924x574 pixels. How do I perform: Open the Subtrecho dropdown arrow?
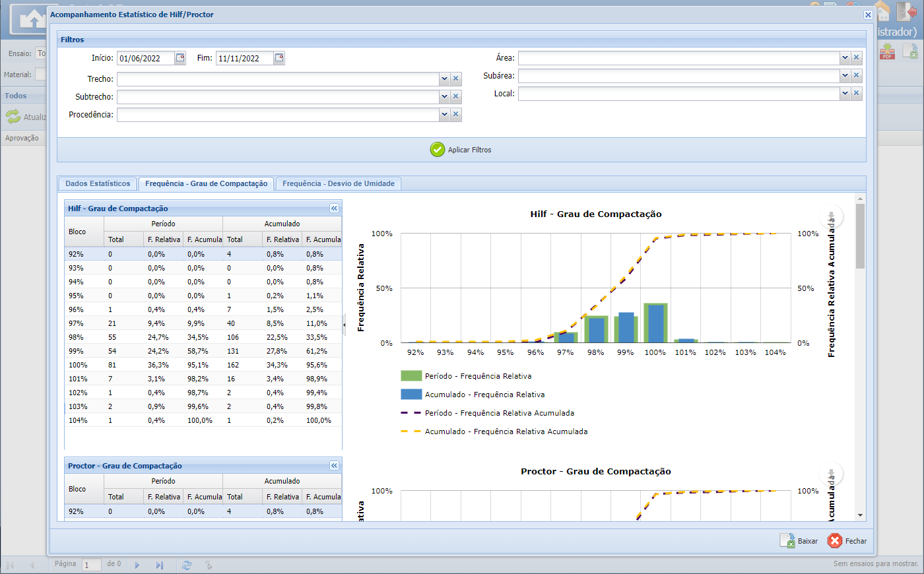pyautogui.click(x=444, y=96)
